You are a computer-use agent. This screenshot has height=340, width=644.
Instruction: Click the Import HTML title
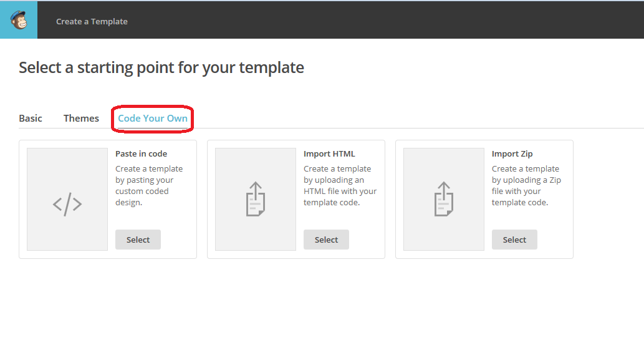click(x=329, y=153)
